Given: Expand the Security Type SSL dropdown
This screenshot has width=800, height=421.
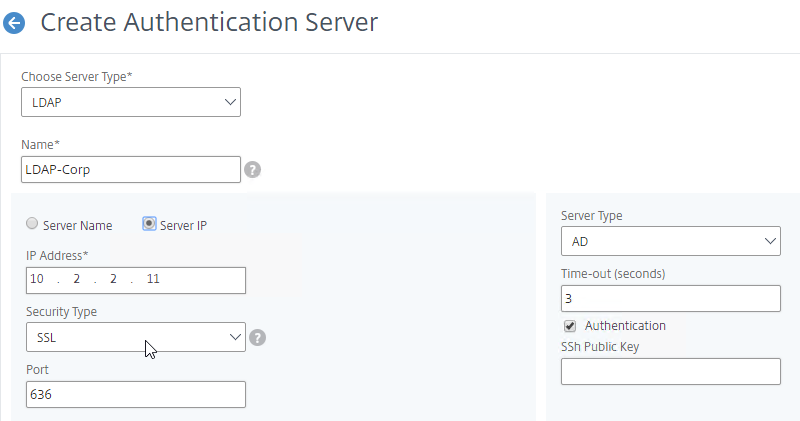Looking at the screenshot, I should (x=136, y=337).
